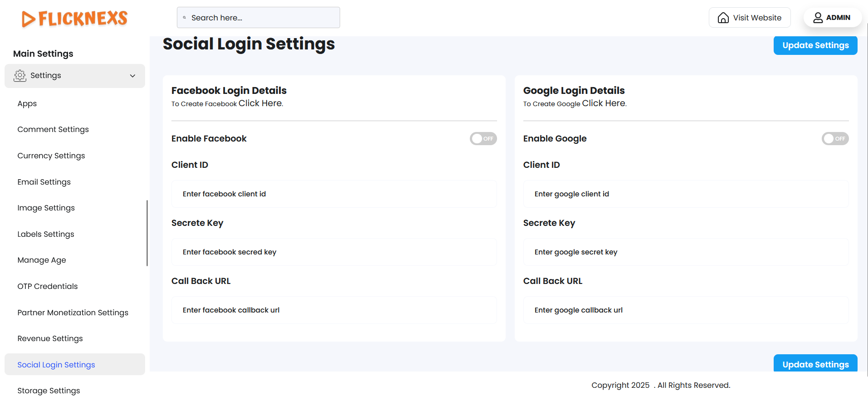
Task: Click the home icon beside Visit Website
Action: point(723,18)
